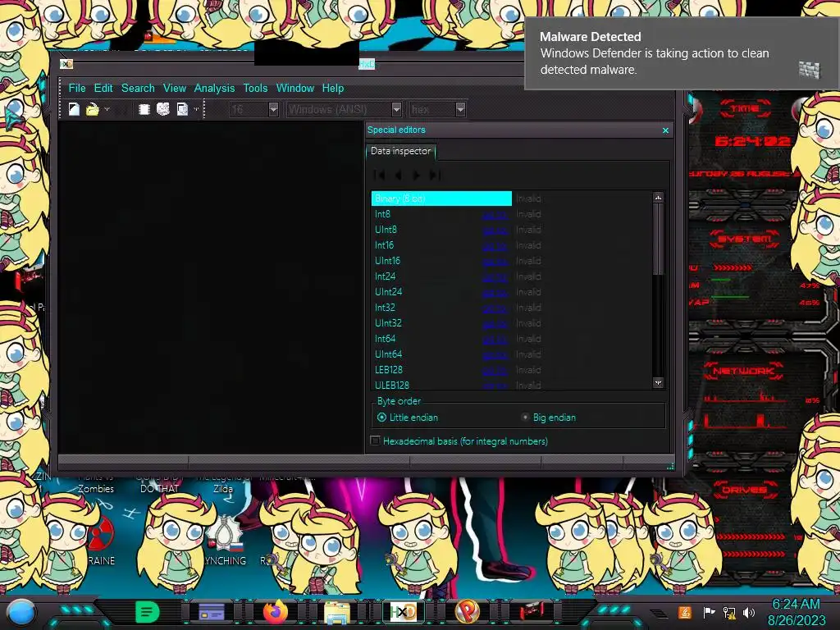Viewport: 840px width, 630px height.
Task: Open the purple card app on taskbar
Action: (211, 612)
